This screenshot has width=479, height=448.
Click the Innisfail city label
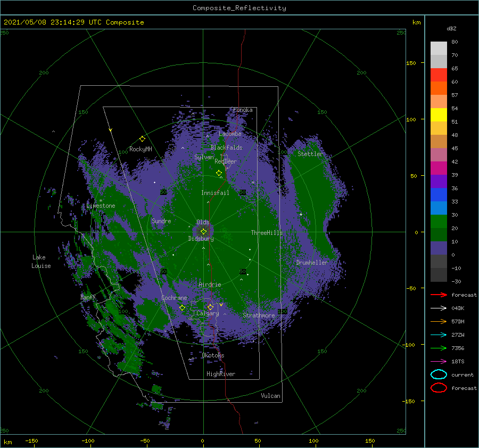tap(215, 193)
